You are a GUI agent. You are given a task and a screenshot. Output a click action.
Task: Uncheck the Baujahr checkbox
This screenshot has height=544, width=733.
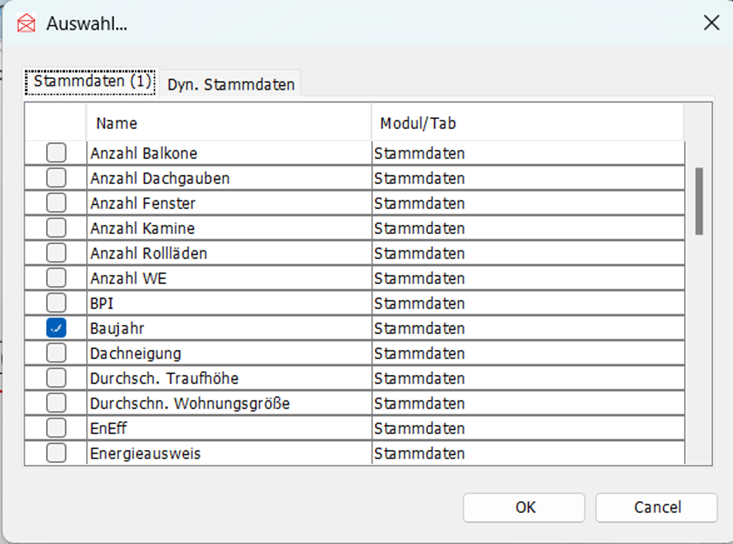(57, 328)
